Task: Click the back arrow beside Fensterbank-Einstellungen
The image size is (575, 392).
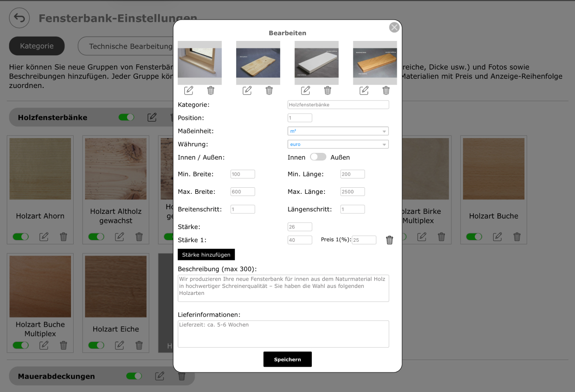Action: click(20, 18)
